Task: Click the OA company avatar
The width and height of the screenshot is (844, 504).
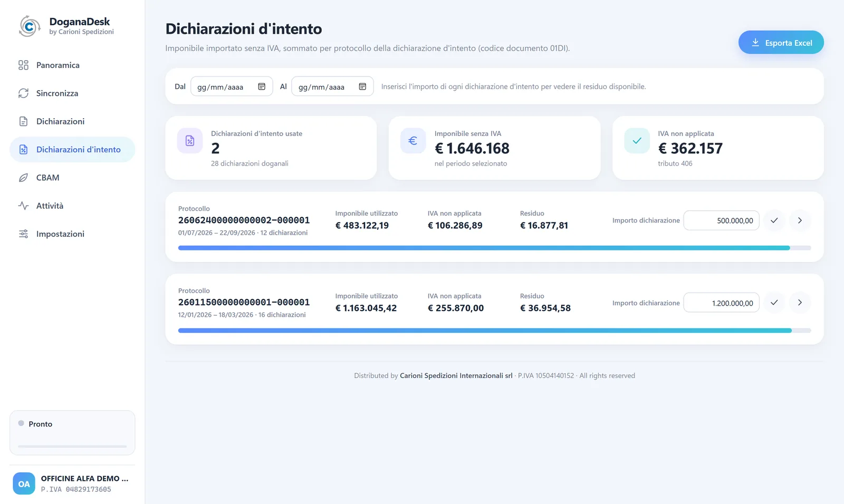Action: click(24, 483)
